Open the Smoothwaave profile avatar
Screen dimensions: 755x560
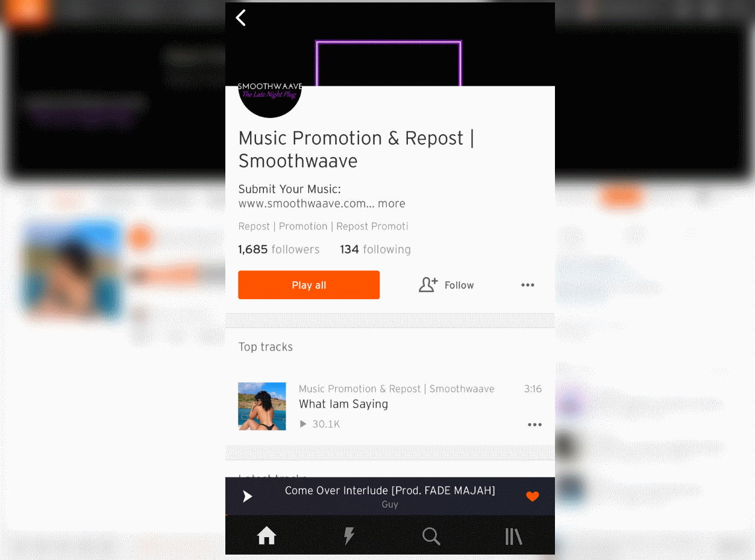click(x=270, y=99)
